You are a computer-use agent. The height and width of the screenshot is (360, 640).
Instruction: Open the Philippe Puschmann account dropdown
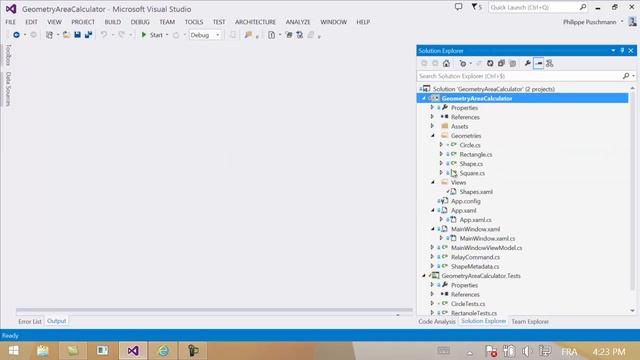pyautogui.click(x=622, y=22)
